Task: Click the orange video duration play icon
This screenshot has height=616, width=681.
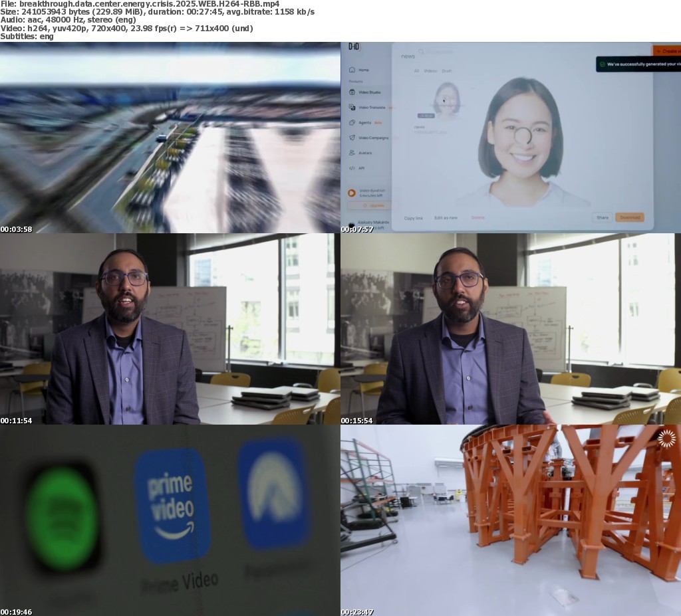Action: [x=351, y=193]
